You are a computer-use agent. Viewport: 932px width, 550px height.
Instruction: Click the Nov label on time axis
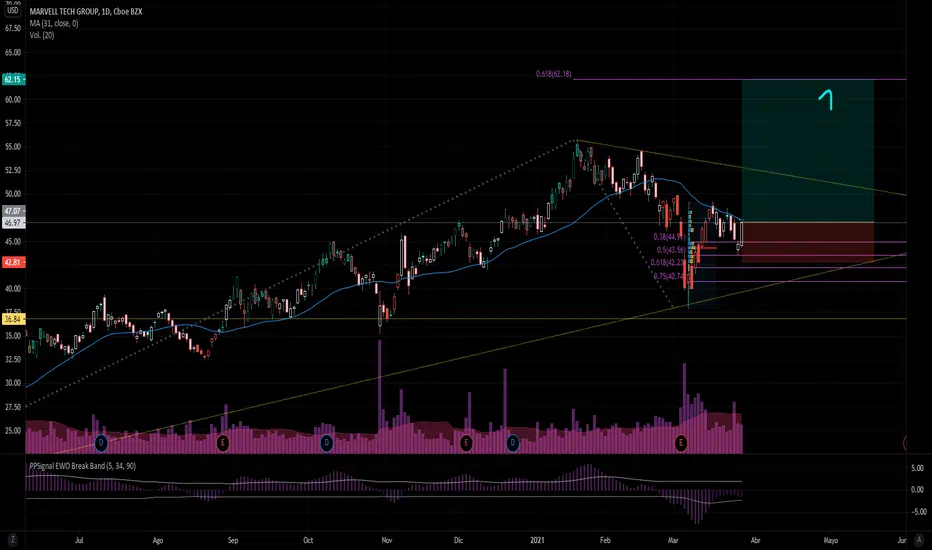(x=387, y=540)
